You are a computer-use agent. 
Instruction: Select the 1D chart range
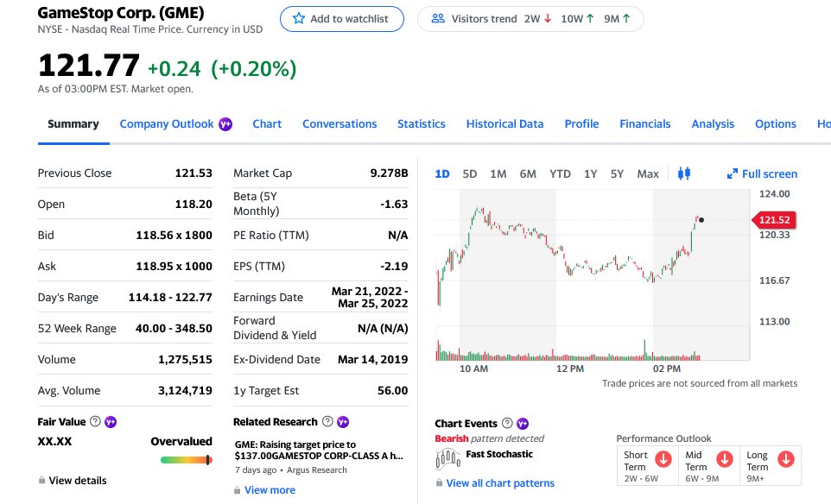tap(442, 173)
